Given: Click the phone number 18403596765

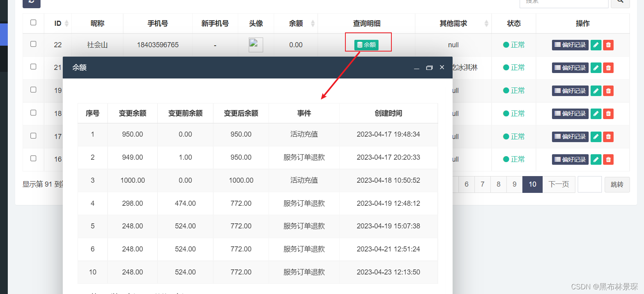Looking at the screenshot, I should 158,45.
